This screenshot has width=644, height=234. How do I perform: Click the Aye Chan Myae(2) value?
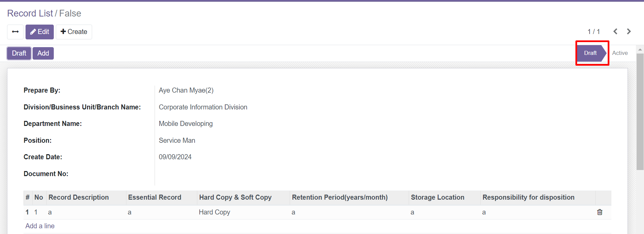point(186,90)
